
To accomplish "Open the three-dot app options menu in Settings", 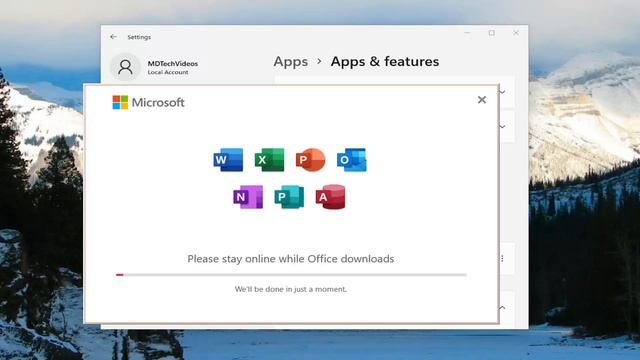I will [502, 258].
